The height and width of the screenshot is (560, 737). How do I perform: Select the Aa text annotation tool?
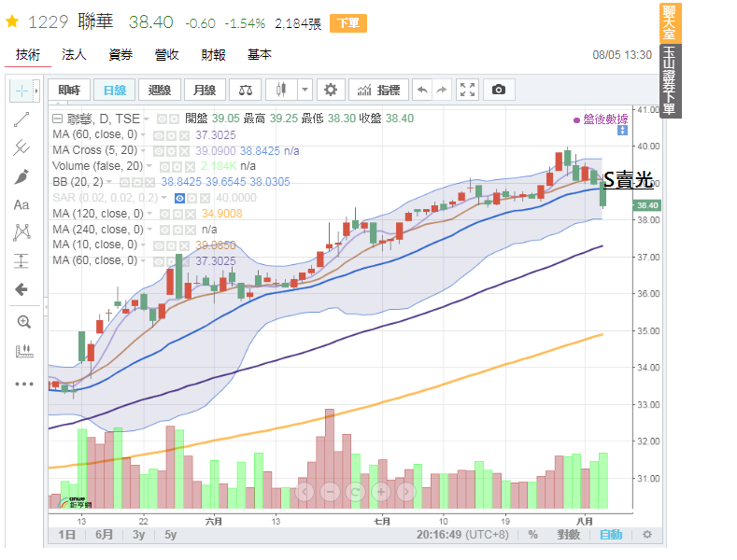point(21,204)
